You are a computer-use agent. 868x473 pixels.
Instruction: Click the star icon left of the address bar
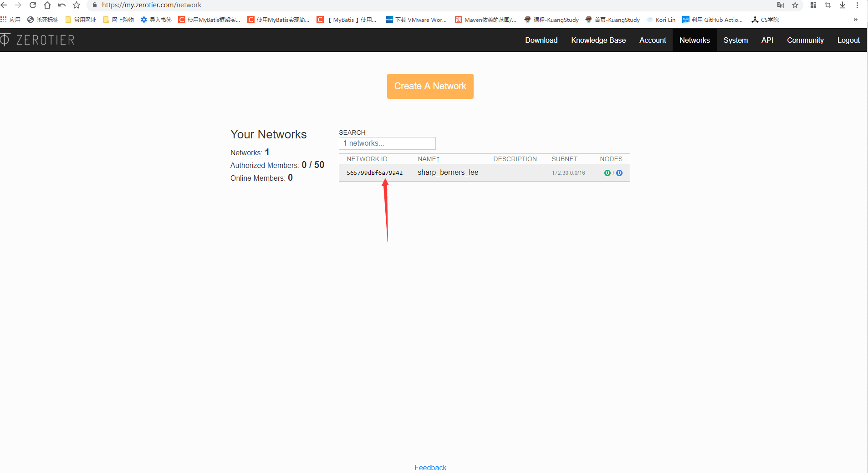77,5
